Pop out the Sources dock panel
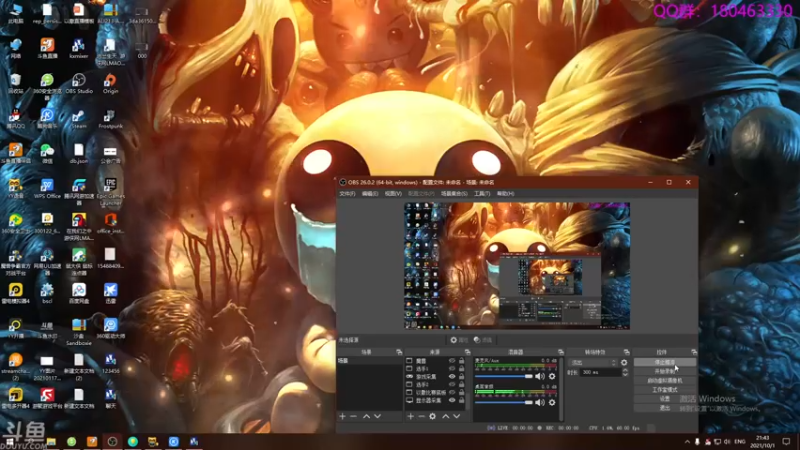Viewport: 800px width, 450px height. click(467, 352)
